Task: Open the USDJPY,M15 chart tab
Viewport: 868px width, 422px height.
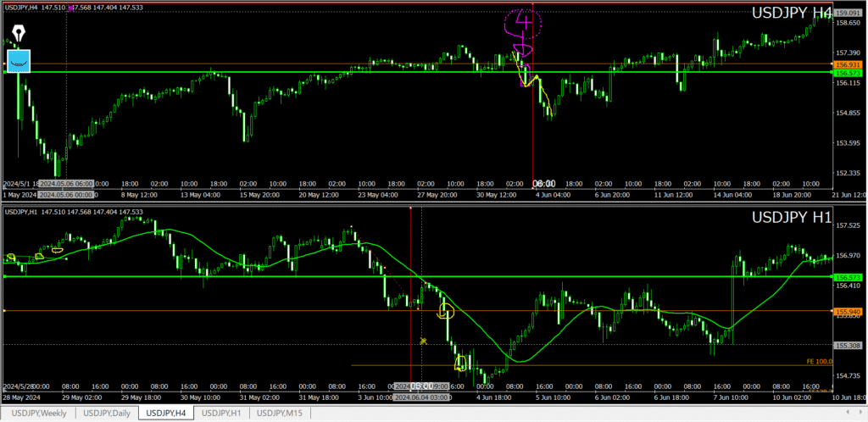Action: coord(281,413)
